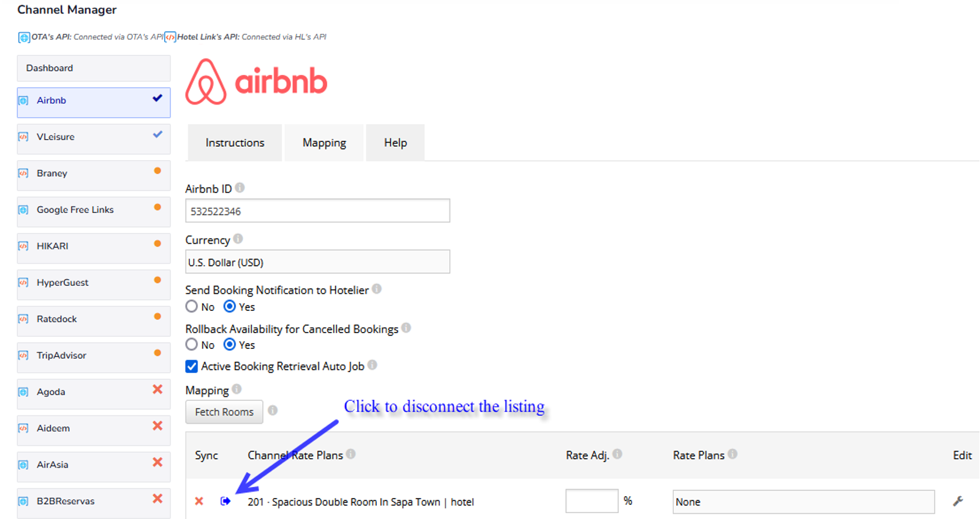This screenshot has height=519, width=980.
Task: Switch to the Help tab
Action: click(x=396, y=143)
